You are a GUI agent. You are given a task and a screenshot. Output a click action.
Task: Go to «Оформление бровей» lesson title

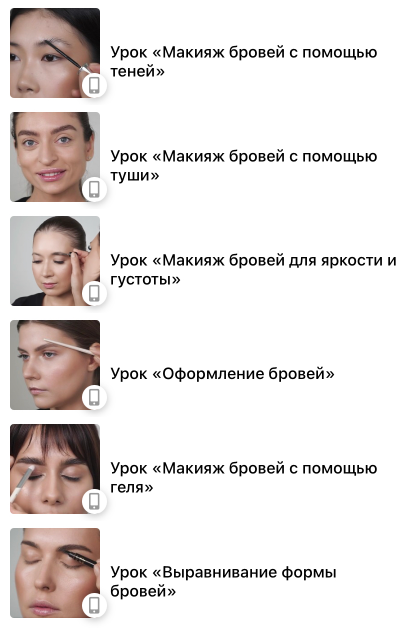click(222, 374)
